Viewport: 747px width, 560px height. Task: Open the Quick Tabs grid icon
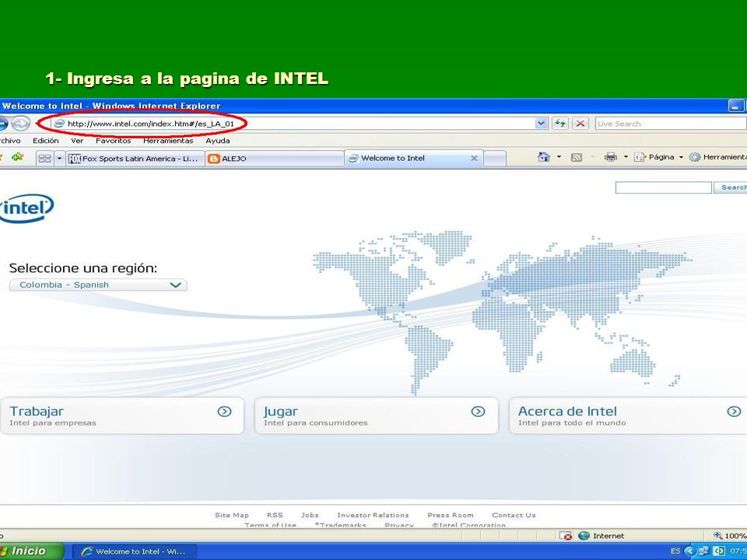(x=44, y=158)
